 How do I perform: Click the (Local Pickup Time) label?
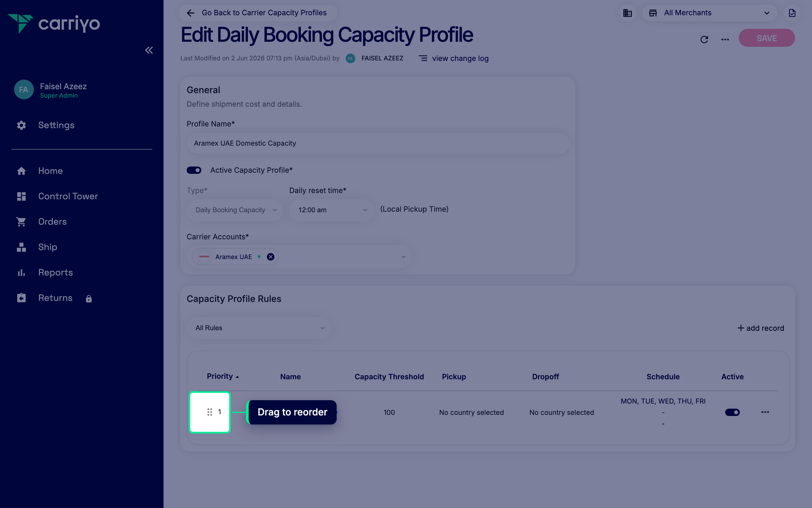[x=414, y=209]
